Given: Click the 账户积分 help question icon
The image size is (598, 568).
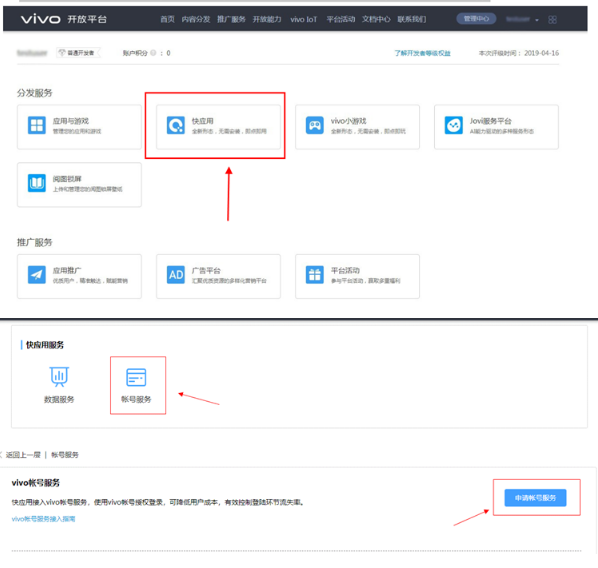Looking at the screenshot, I should point(153,53).
